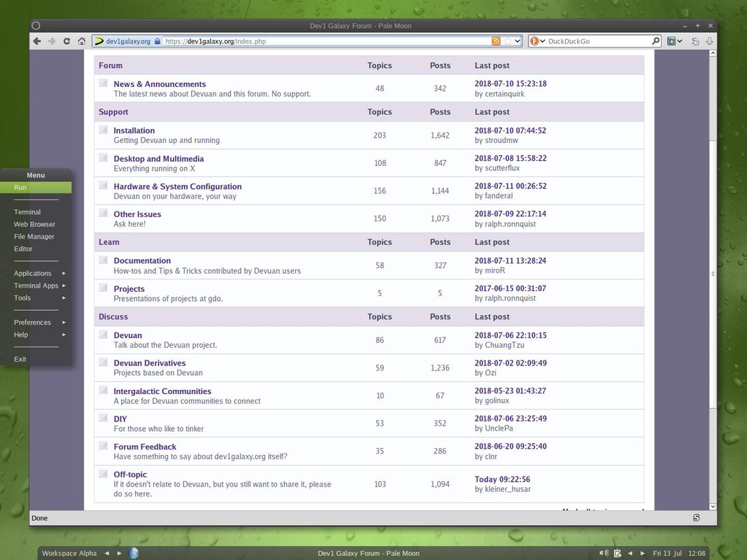Open Hardware & System Configuration forum
Screen dimensions: 747x560
177,186
